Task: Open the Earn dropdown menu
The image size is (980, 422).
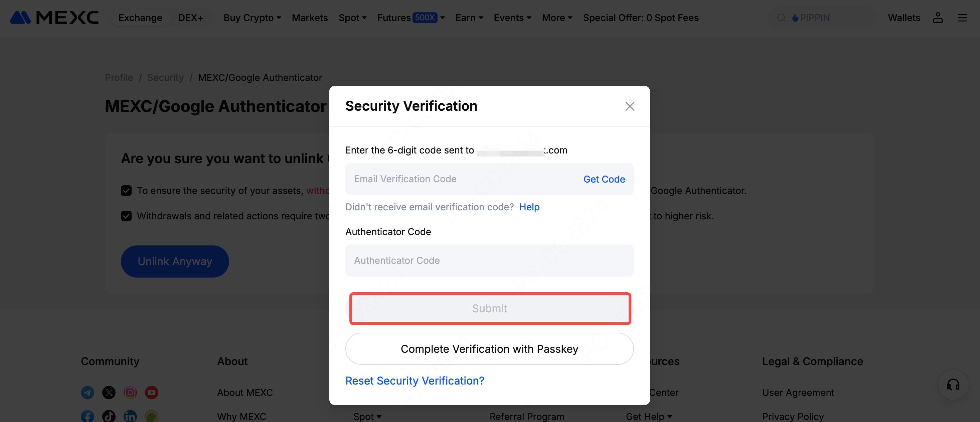Action: [x=469, y=18]
